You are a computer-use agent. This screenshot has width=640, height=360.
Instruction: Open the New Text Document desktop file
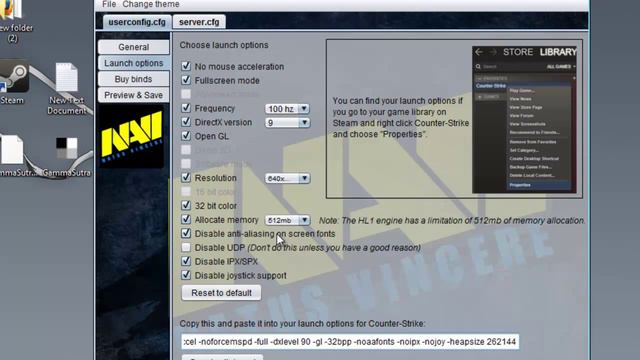[67, 89]
